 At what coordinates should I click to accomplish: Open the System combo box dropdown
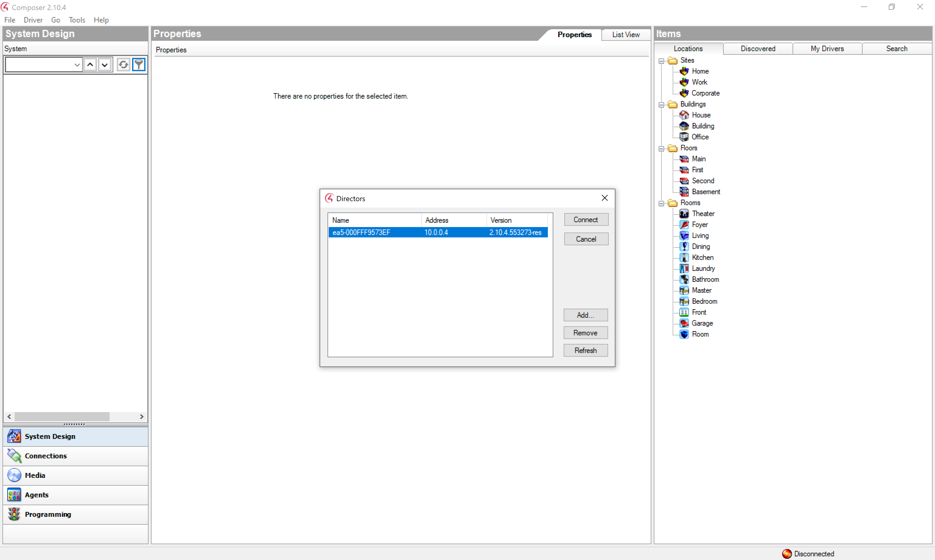pos(77,65)
